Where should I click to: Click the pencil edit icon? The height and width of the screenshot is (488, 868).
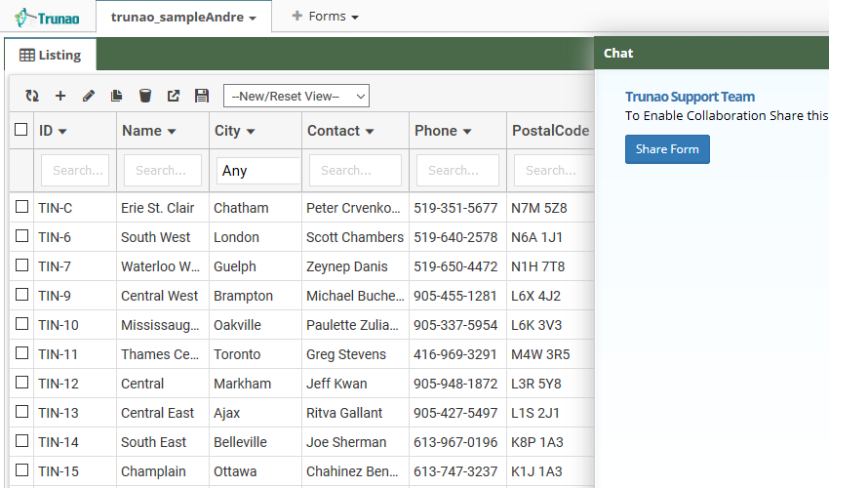(x=89, y=96)
